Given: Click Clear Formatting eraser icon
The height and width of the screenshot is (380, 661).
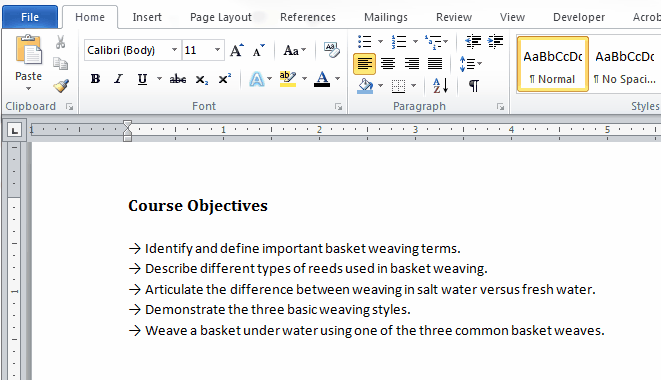Looking at the screenshot, I should tap(332, 50).
